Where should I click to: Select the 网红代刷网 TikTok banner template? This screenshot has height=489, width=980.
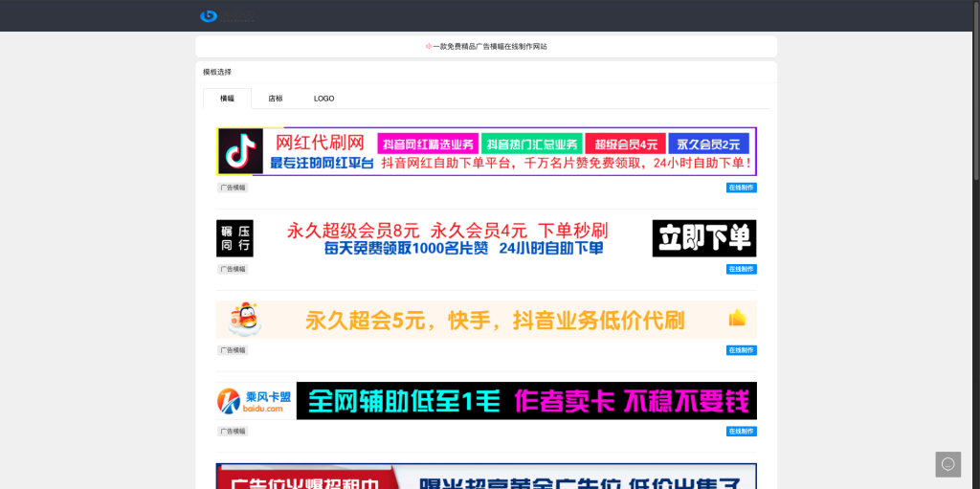pyautogui.click(x=486, y=151)
